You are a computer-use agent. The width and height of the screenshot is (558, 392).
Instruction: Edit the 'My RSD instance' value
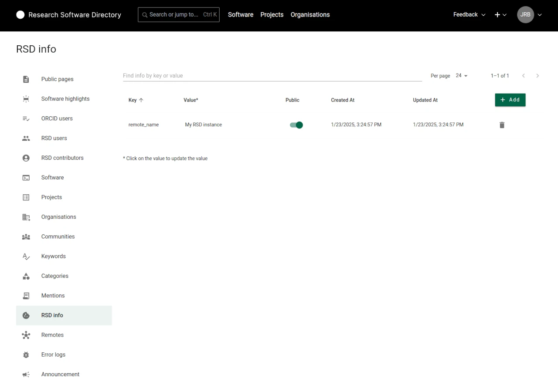click(204, 125)
